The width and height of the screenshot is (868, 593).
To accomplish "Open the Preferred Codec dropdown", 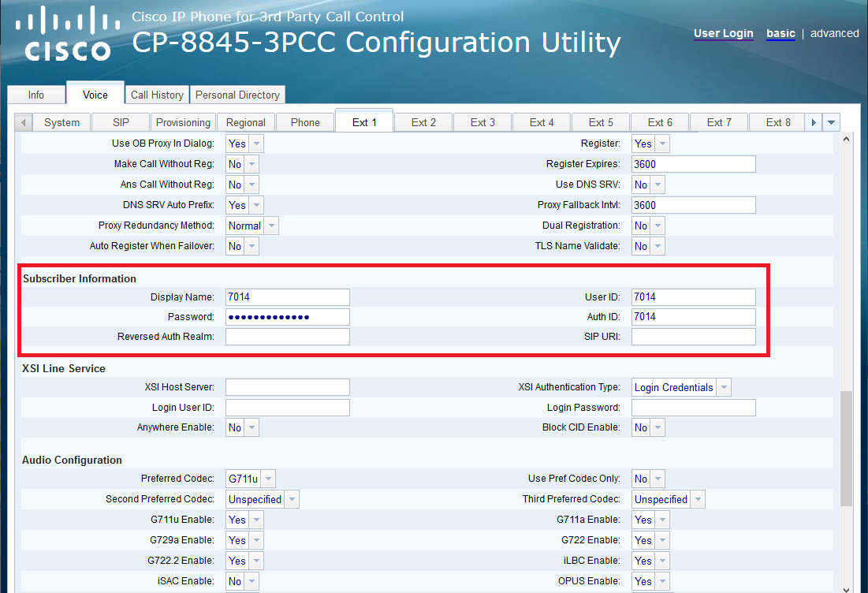I will tap(251, 479).
